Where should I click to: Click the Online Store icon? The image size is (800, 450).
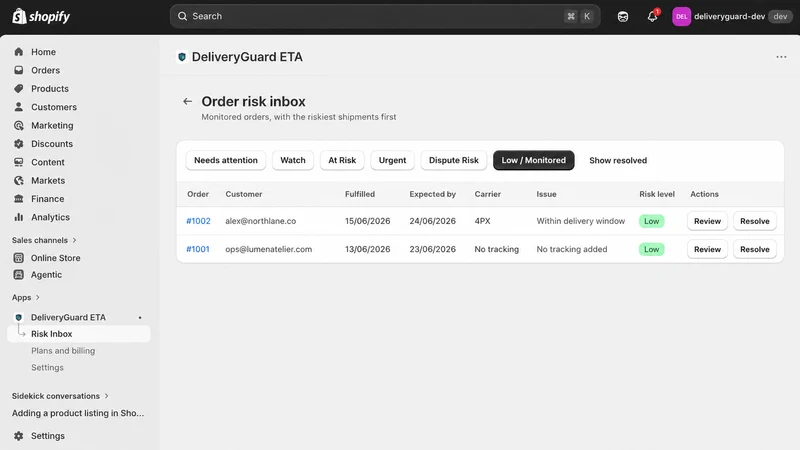19,258
